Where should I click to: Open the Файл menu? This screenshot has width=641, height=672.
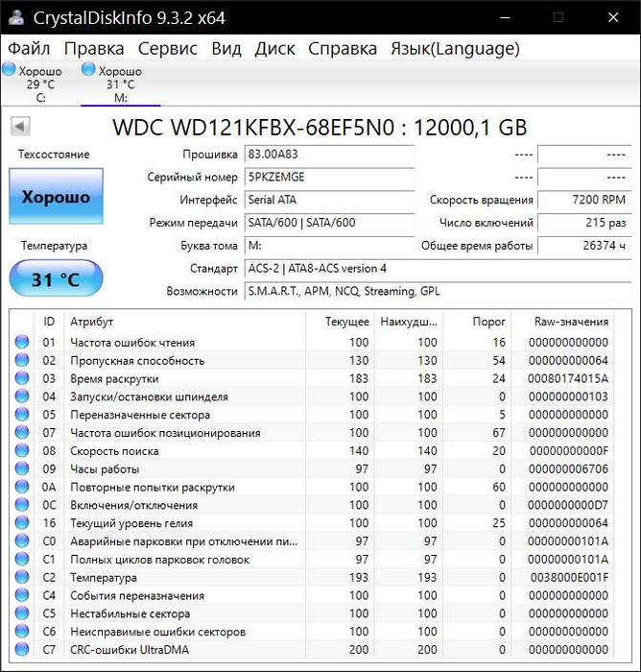coord(29,48)
